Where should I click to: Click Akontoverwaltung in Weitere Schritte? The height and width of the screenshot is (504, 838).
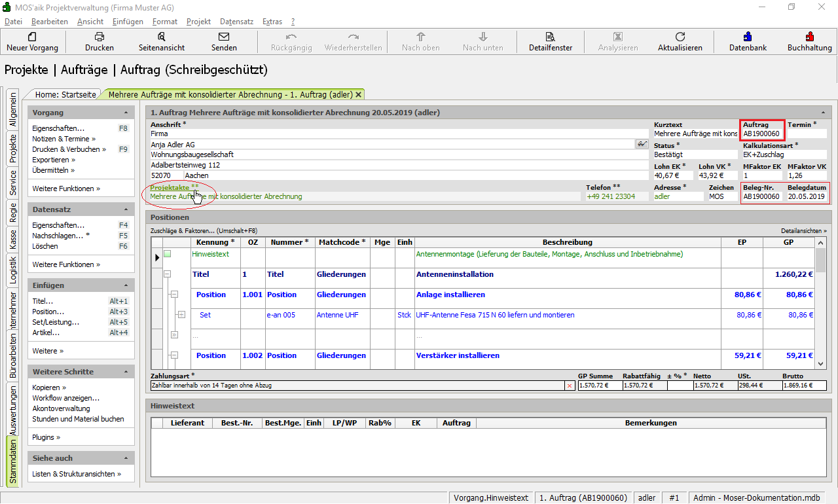coord(61,408)
